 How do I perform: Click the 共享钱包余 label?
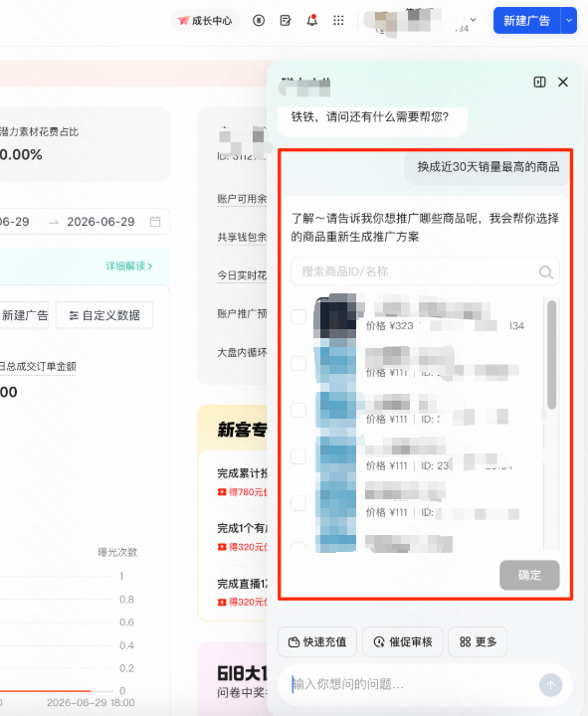tap(242, 237)
